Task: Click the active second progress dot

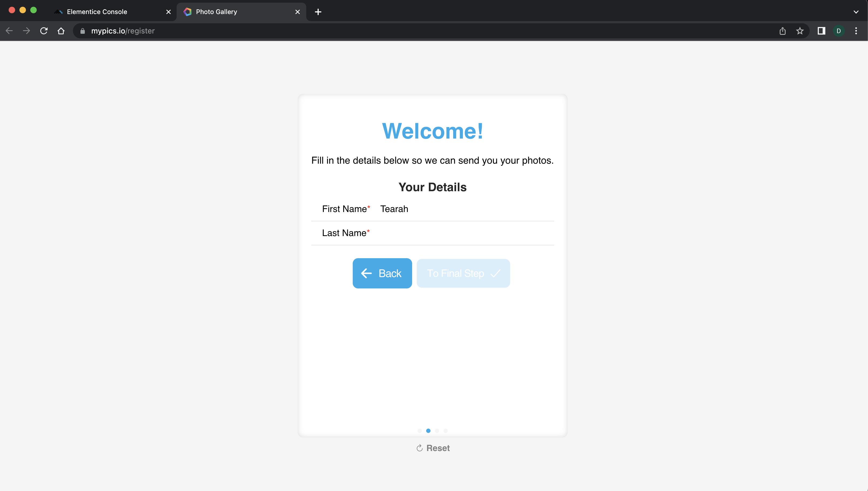Action: [428, 431]
